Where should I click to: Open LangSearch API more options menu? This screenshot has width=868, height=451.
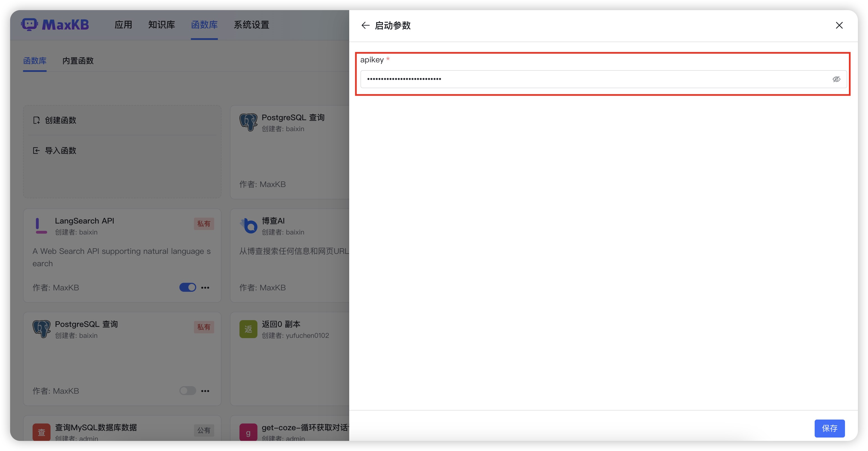[205, 288]
